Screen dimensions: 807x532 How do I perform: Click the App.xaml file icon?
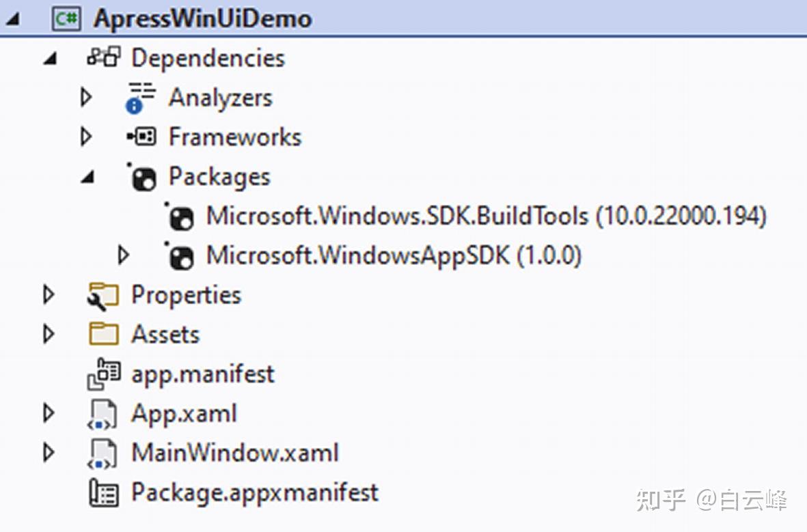(103, 414)
